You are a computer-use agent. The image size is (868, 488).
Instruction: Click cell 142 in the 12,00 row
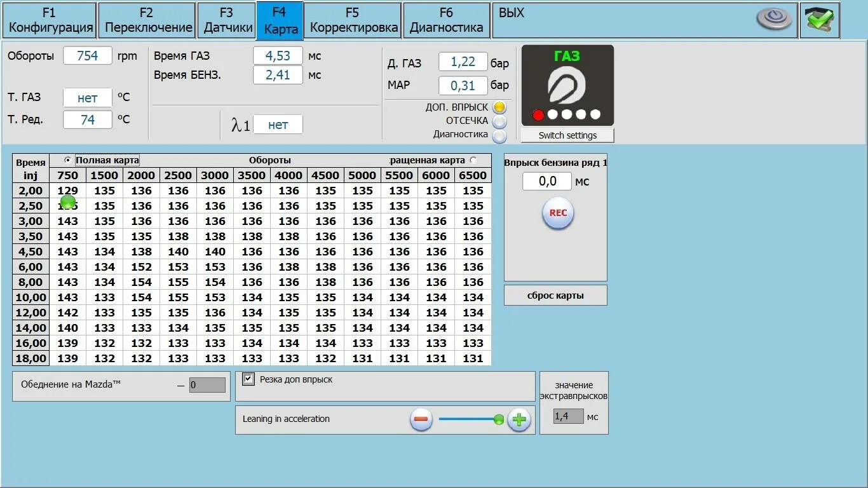tap(68, 313)
